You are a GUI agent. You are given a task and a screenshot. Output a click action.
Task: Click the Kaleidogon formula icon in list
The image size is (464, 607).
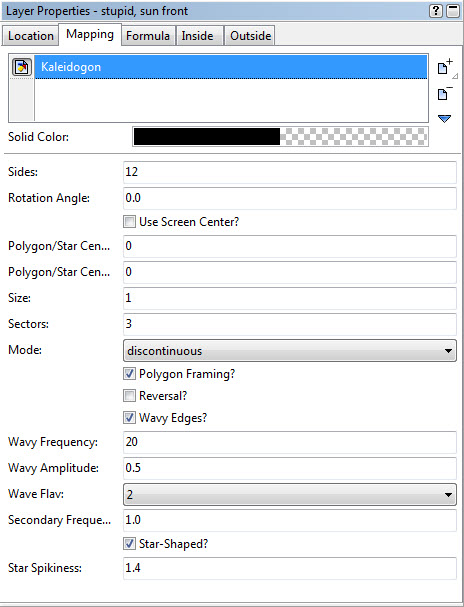[22, 67]
